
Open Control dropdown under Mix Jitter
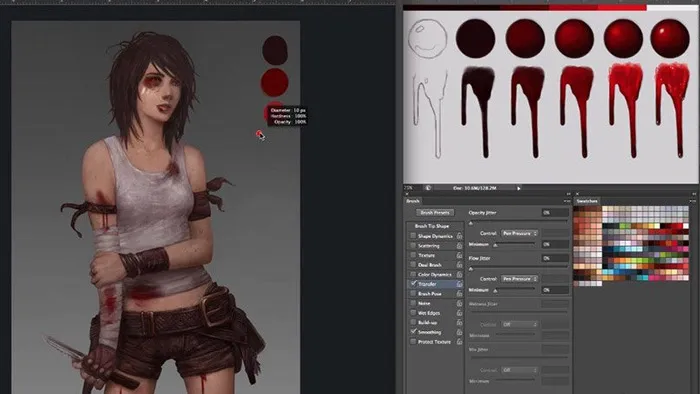coord(520,370)
